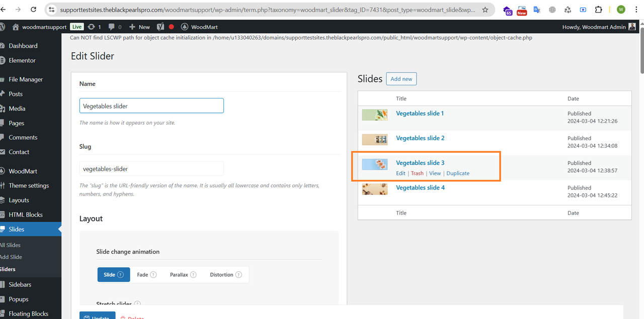Image resolution: width=644 pixels, height=319 pixels.
Task: Open Vegetables slide 2 title link
Action: [x=420, y=138]
